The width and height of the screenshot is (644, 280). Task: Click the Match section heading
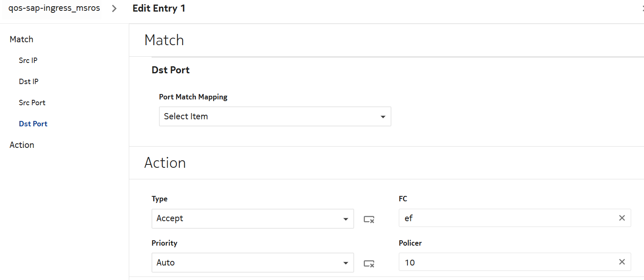(164, 40)
